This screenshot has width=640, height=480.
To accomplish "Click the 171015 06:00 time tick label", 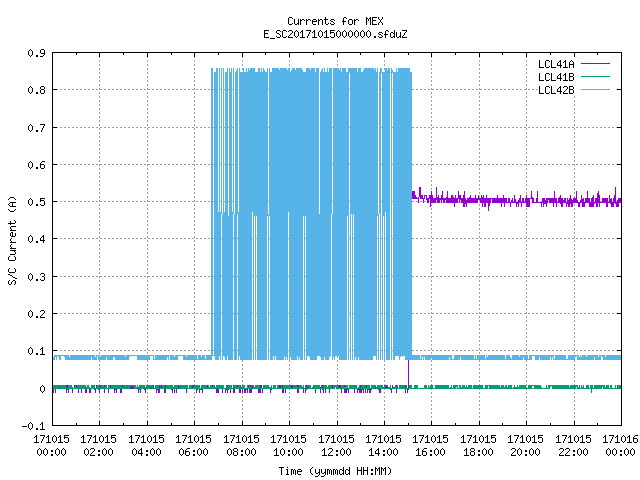I will click(193, 446).
